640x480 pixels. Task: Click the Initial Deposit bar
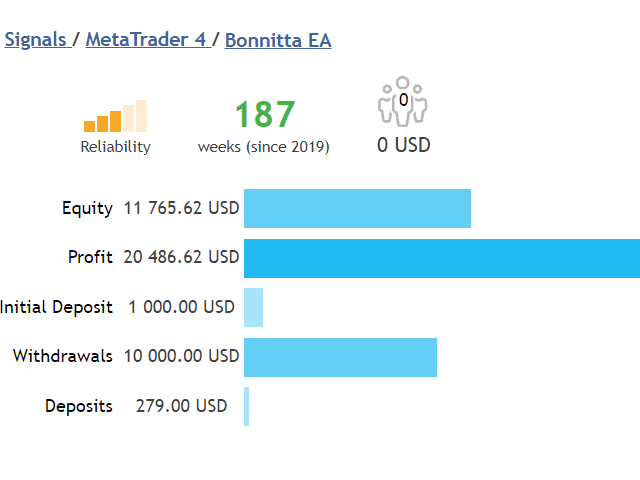coord(253,307)
